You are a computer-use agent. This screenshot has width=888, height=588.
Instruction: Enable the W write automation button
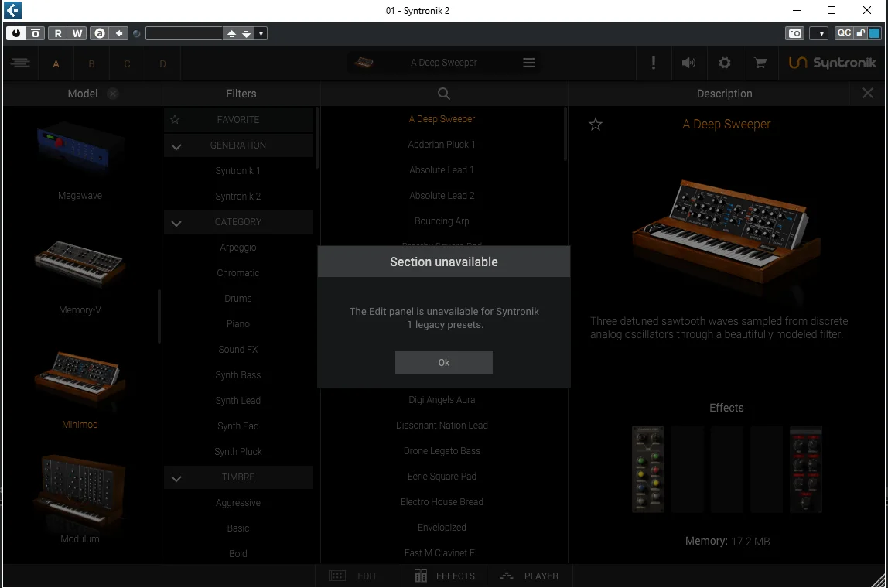pos(77,33)
